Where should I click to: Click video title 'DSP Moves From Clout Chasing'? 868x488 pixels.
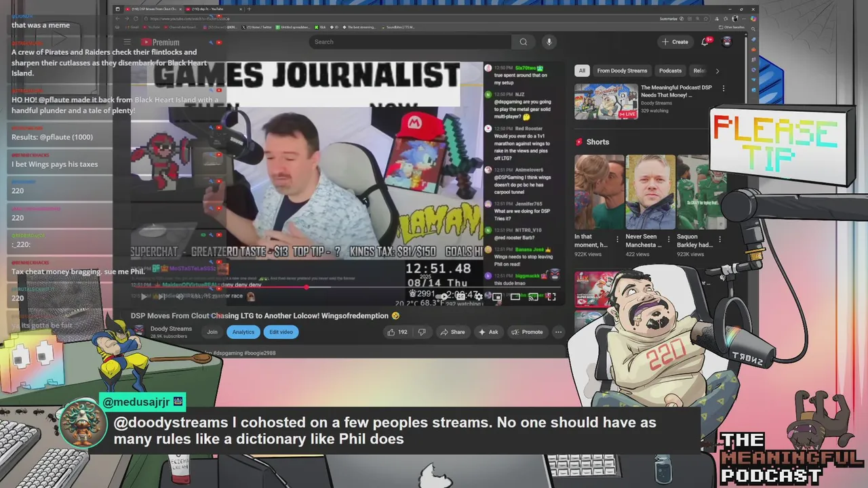click(x=265, y=316)
